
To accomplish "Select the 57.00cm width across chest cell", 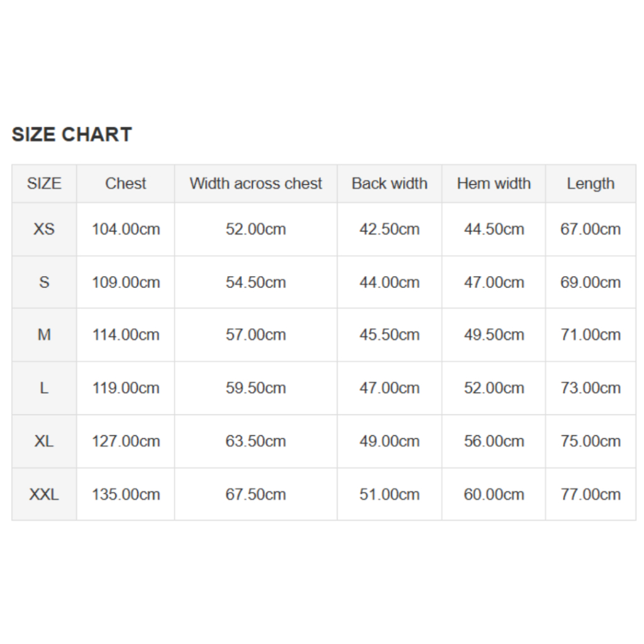I will [256, 335].
